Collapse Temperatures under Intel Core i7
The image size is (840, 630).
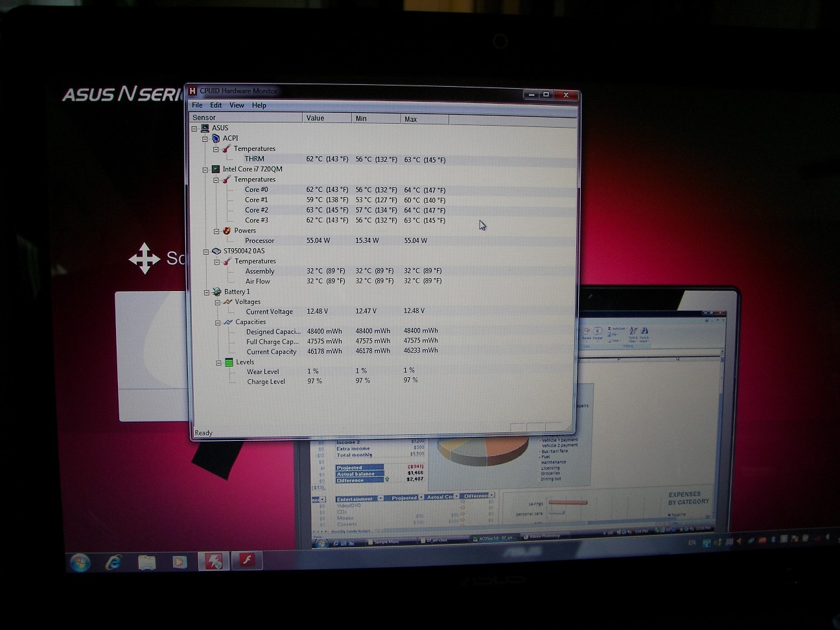point(216,180)
